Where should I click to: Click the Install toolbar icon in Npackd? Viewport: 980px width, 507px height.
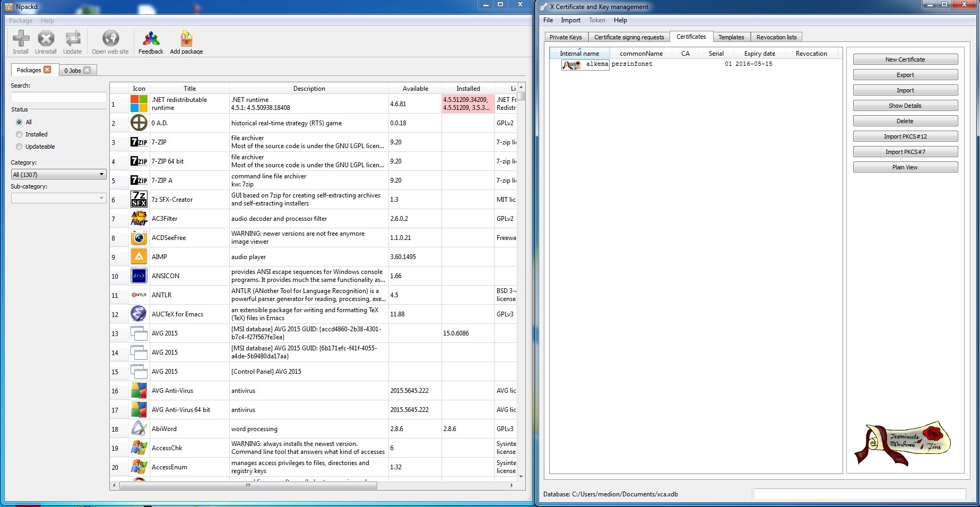click(21, 38)
